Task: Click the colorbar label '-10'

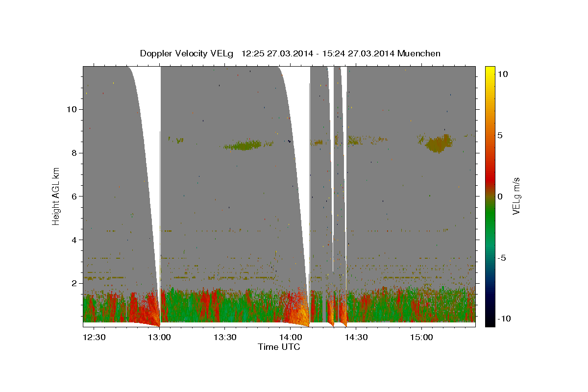Action: (x=504, y=319)
